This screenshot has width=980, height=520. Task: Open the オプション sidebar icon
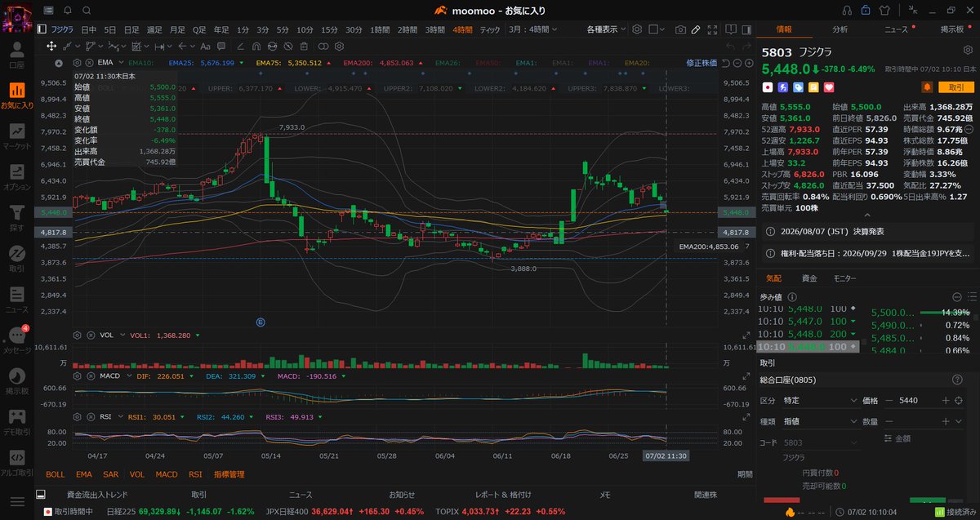(x=16, y=176)
